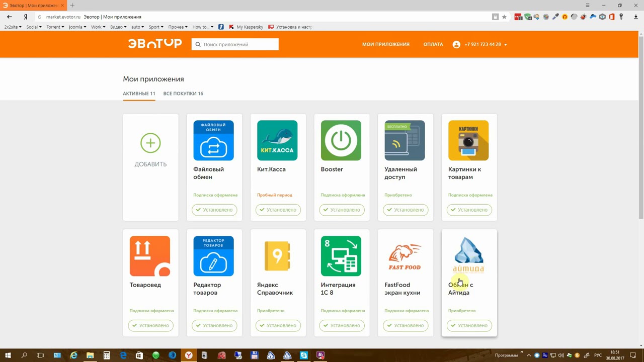The width and height of the screenshot is (644, 362).
Task: Click the FastFood экран кухни title
Action: point(402,289)
